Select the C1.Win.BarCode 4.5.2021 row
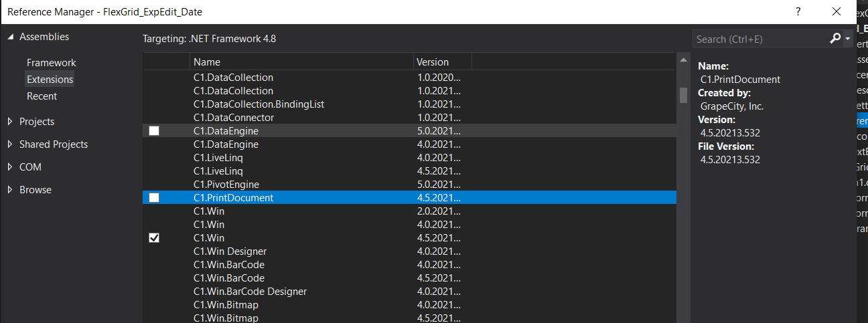The height and width of the screenshot is (323, 868). tap(409, 278)
